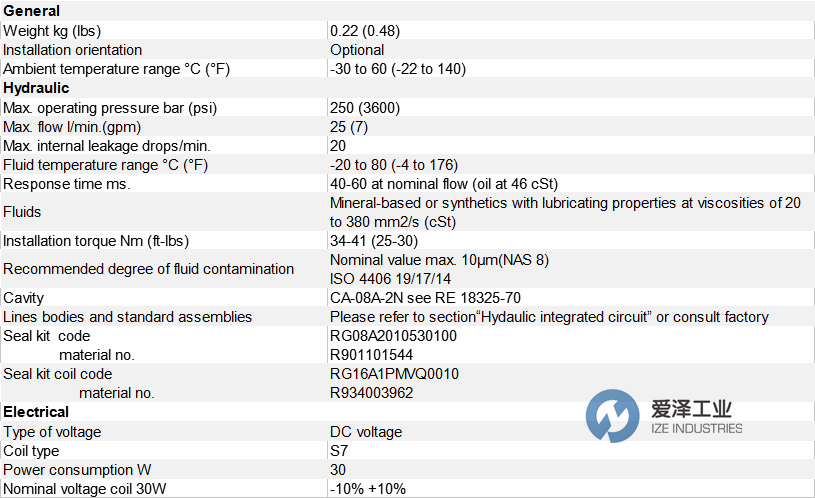Screen dimensions: 815x498
Task: Click the Response time ms. label
Action: click(67, 184)
